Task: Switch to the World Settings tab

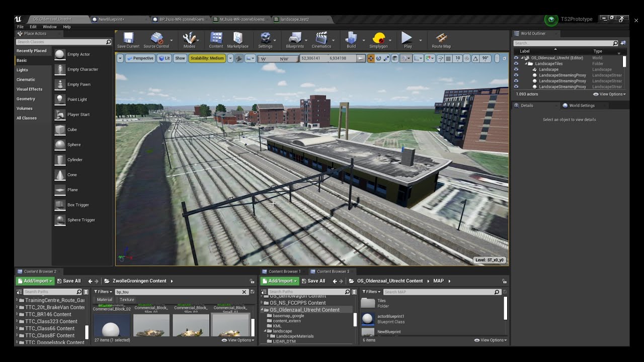Action: pyautogui.click(x=582, y=106)
